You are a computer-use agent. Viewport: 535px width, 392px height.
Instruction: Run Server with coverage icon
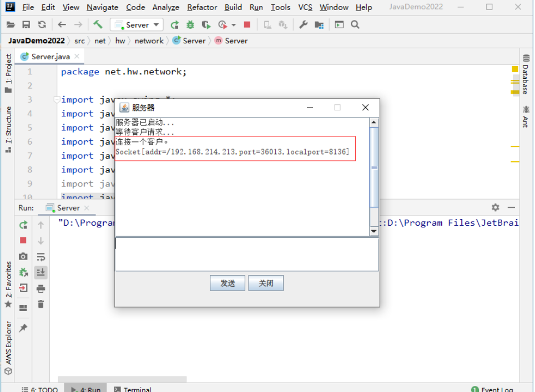click(x=206, y=24)
